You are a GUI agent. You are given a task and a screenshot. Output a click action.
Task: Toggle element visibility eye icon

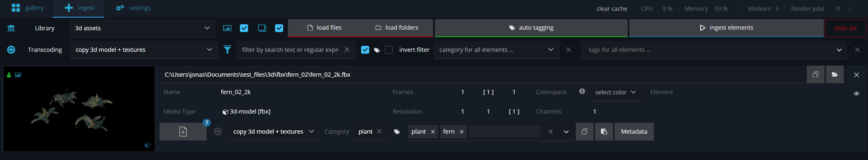[856, 93]
